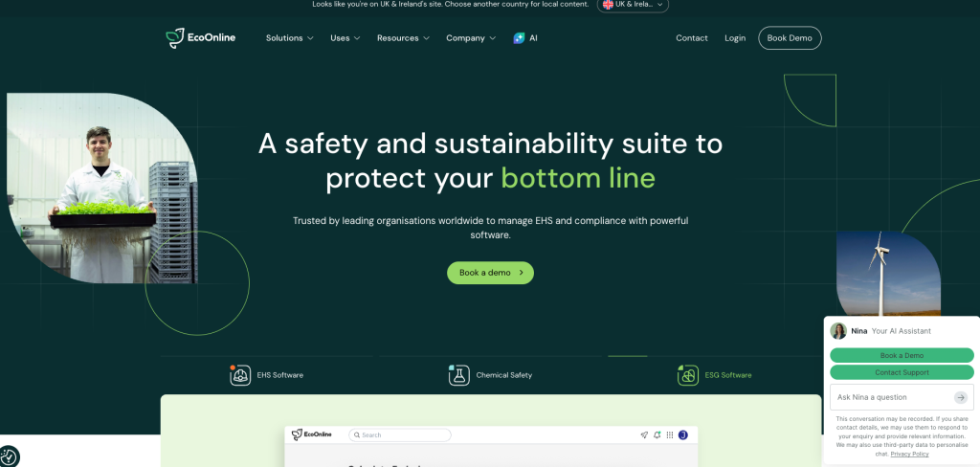This screenshot has width=980, height=467.
Task: Click the EcoOnline logo in the header
Action: click(x=201, y=38)
